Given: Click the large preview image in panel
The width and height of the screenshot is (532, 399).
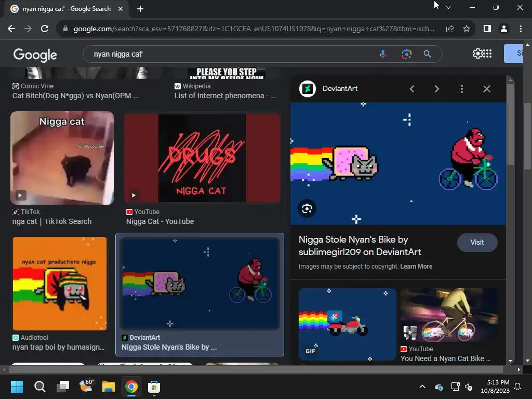Looking at the screenshot, I should pyautogui.click(x=398, y=164).
